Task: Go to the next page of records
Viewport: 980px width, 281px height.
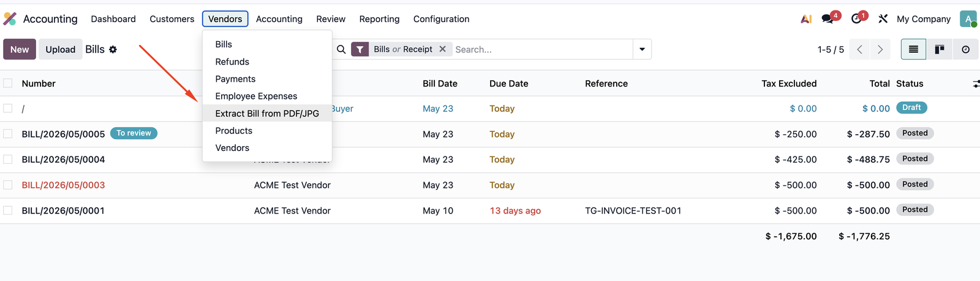Action: [880, 50]
